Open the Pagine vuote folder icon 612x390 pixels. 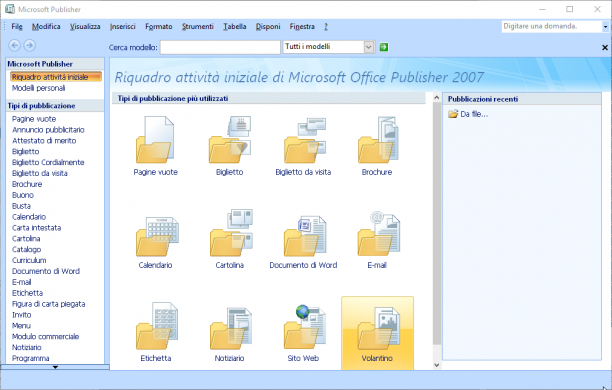tap(155, 139)
